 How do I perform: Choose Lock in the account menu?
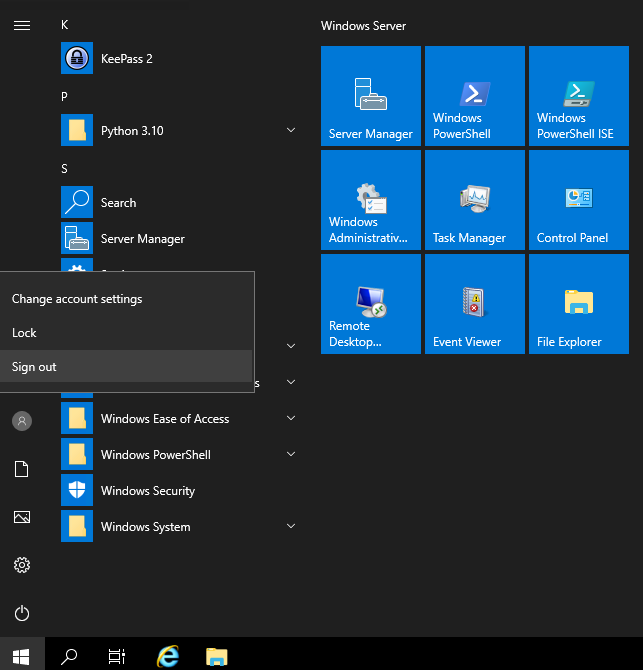(24, 333)
